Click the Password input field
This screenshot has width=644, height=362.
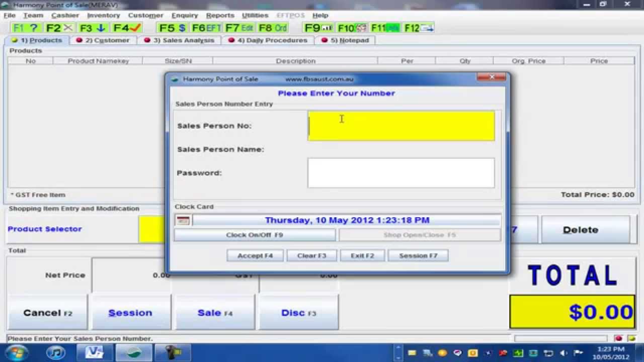[x=401, y=173]
